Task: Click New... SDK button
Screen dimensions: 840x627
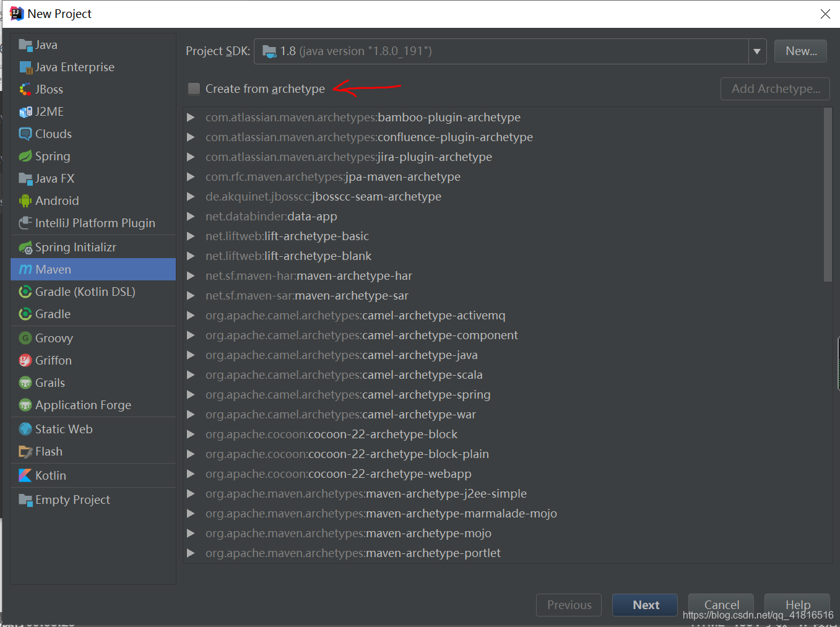Action: (x=801, y=51)
